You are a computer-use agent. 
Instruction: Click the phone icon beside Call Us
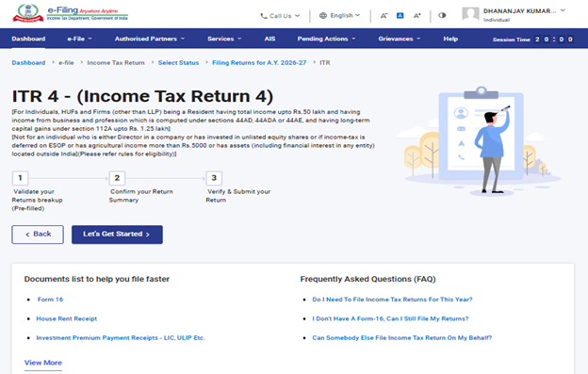[264, 16]
